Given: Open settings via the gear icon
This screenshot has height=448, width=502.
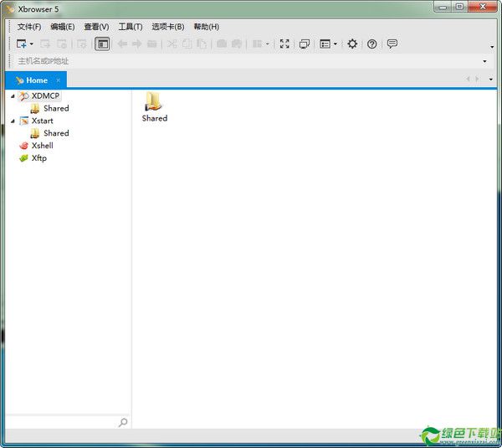Looking at the screenshot, I should [x=352, y=44].
